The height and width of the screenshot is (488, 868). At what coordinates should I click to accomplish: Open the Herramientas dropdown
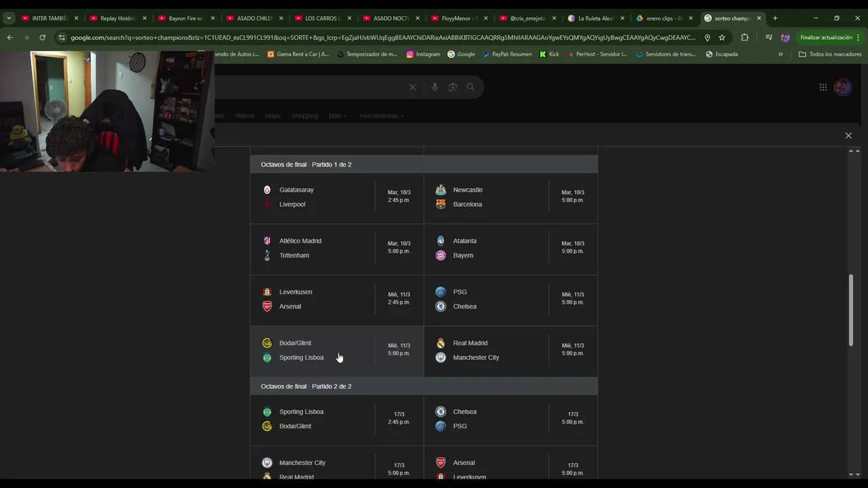[x=382, y=116]
